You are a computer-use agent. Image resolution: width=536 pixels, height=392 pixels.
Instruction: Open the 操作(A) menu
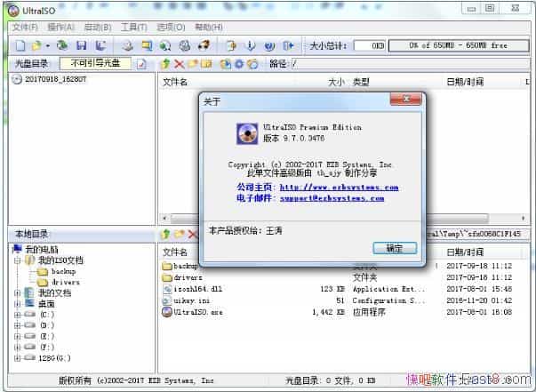click(60, 27)
